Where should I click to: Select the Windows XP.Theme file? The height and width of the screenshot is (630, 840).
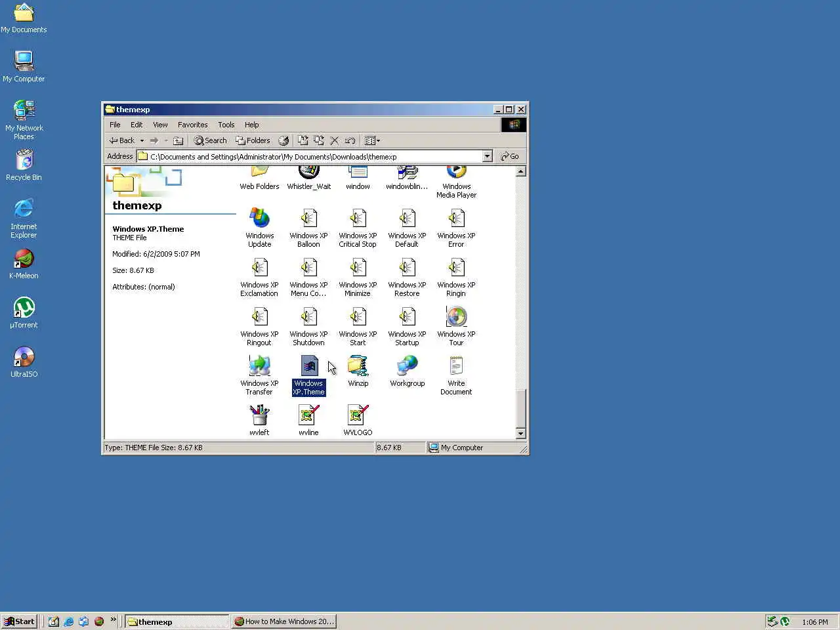[309, 375]
